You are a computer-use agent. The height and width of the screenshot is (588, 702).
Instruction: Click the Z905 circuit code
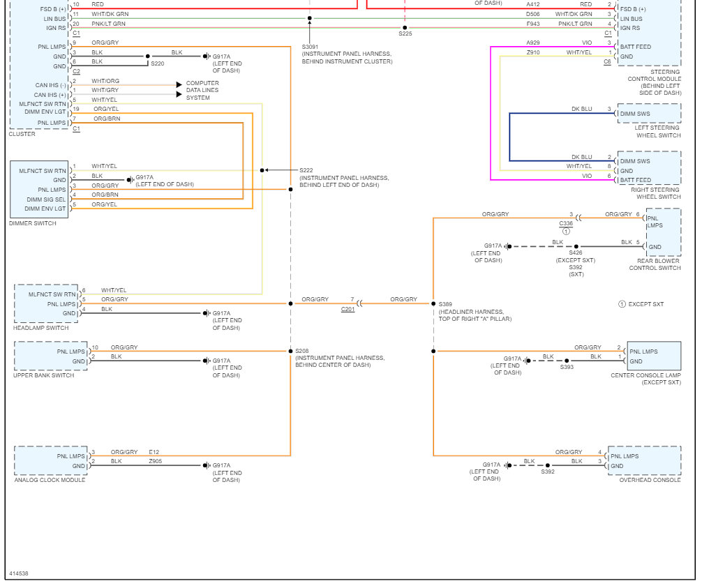pyautogui.click(x=156, y=461)
